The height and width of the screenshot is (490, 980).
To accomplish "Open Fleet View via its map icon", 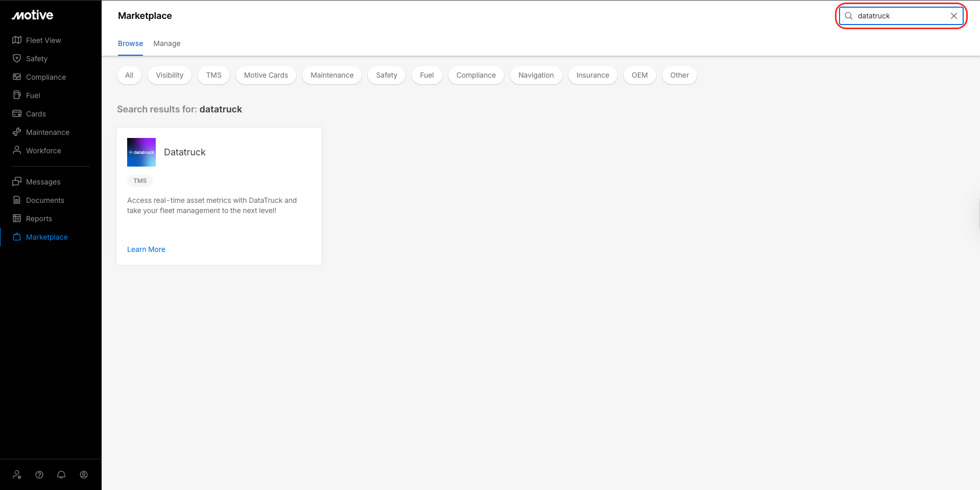I will click(17, 40).
